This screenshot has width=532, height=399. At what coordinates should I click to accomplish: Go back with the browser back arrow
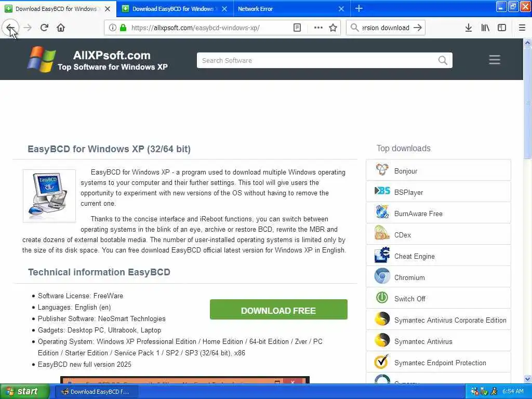(x=10, y=28)
